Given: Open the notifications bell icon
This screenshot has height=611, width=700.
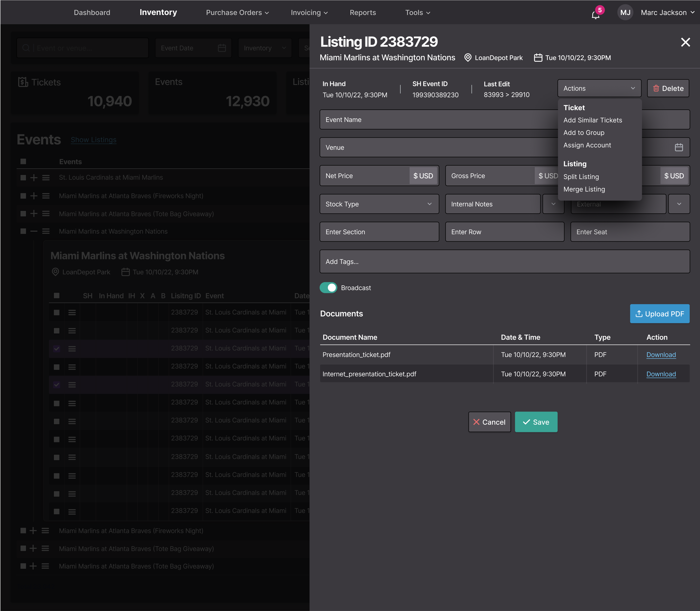Looking at the screenshot, I should coord(595,15).
